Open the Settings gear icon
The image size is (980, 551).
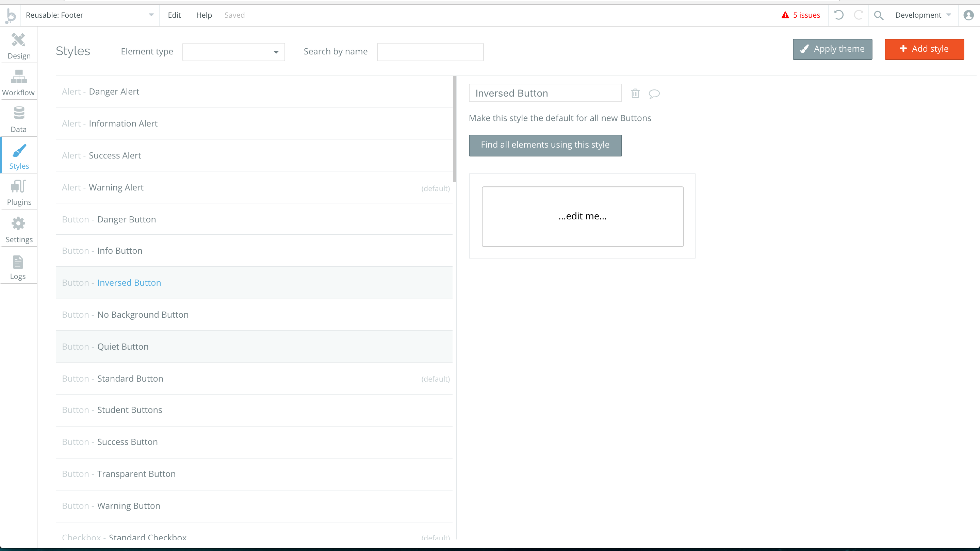(x=18, y=223)
